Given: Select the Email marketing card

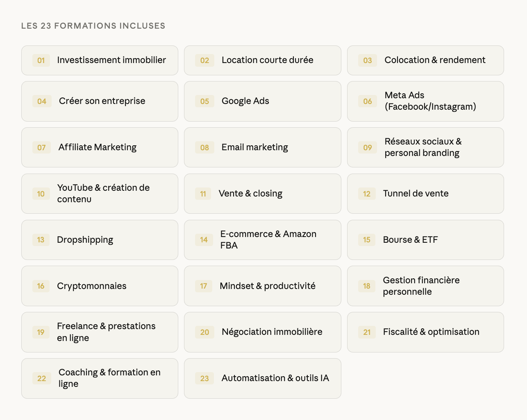Looking at the screenshot, I should pos(262,148).
